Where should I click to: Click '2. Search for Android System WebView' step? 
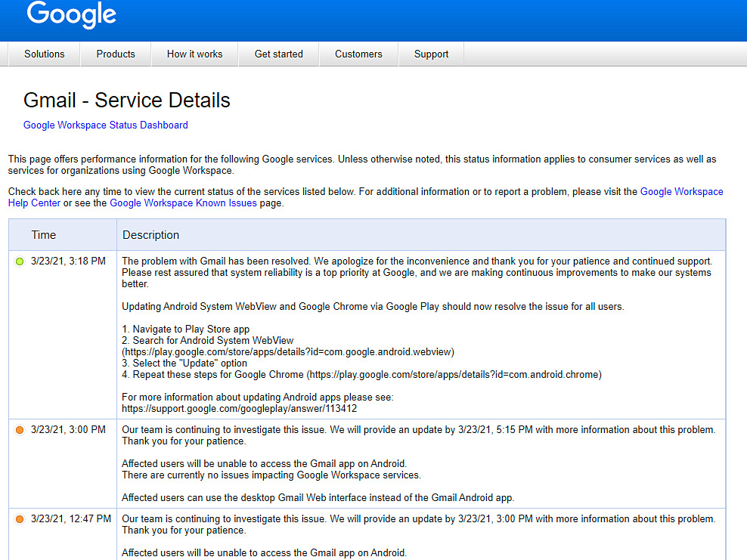(208, 341)
